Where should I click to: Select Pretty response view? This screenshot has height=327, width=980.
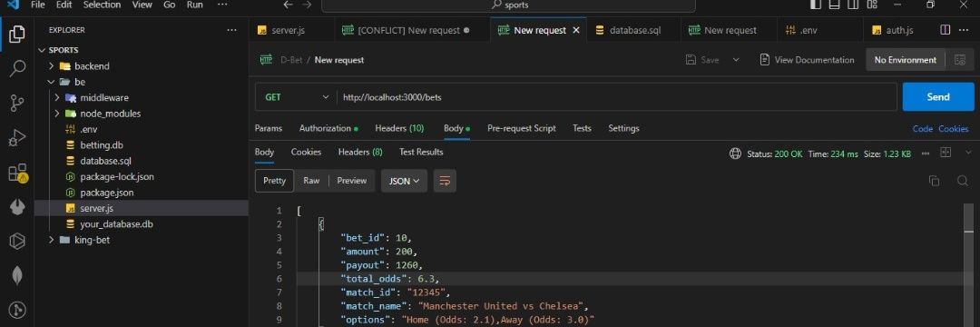tap(274, 181)
